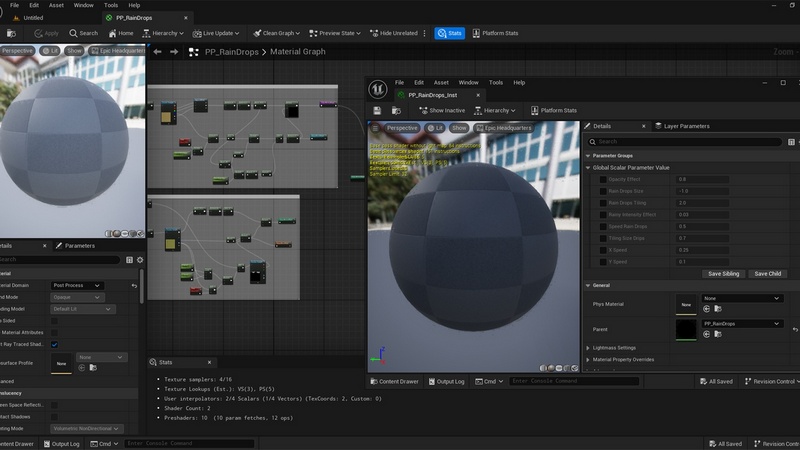Open the viewport options hamburger menu in the instance preview
800x450 pixels.
pyautogui.click(x=375, y=128)
